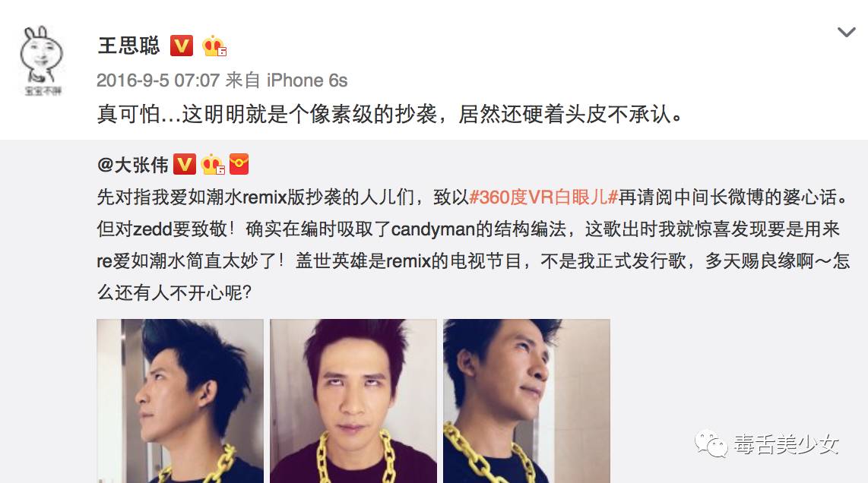Click the red envelope icon beside 大张伟
The width and height of the screenshot is (868, 483).
coord(239,164)
